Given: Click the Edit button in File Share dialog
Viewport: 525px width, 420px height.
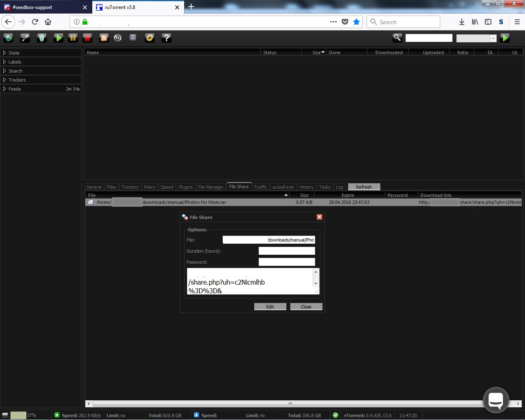Looking at the screenshot, I should tap(270, 307).
